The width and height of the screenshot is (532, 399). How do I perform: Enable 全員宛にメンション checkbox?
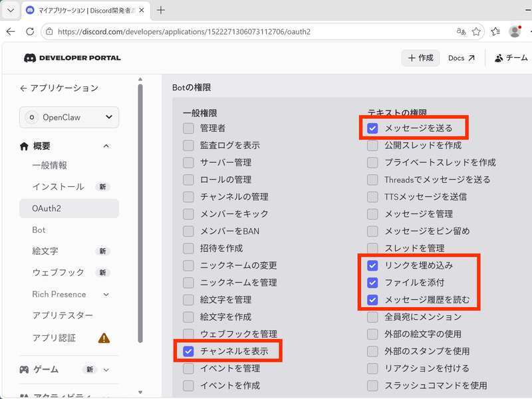pos(372,317)
